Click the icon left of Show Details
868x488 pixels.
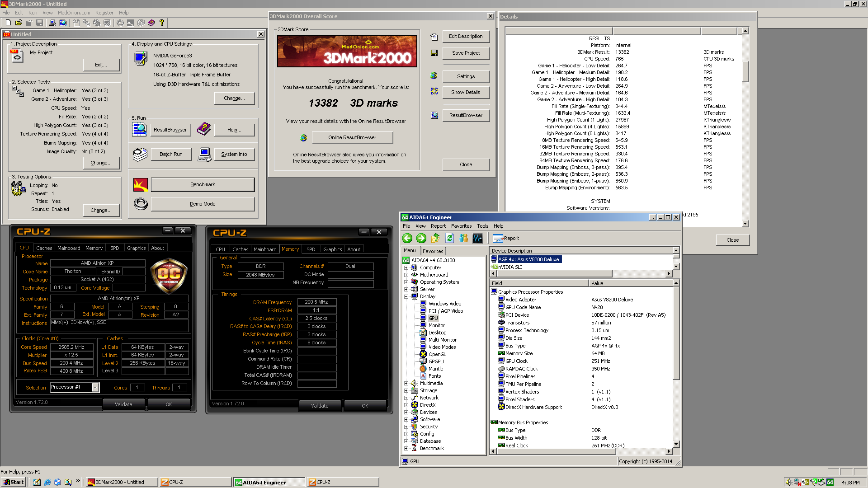click(x=434, y=91)
